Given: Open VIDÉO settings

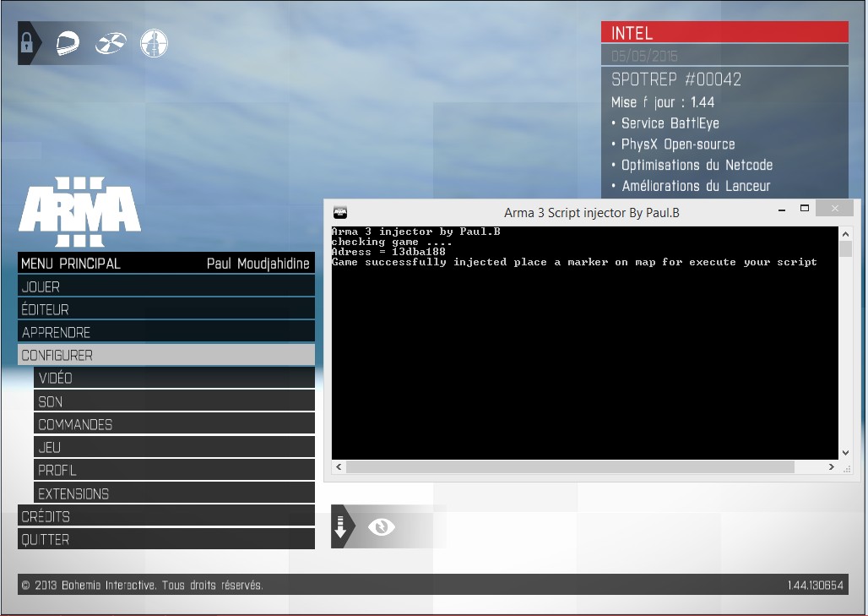Looking at the screenshot, I should (174, 378).
